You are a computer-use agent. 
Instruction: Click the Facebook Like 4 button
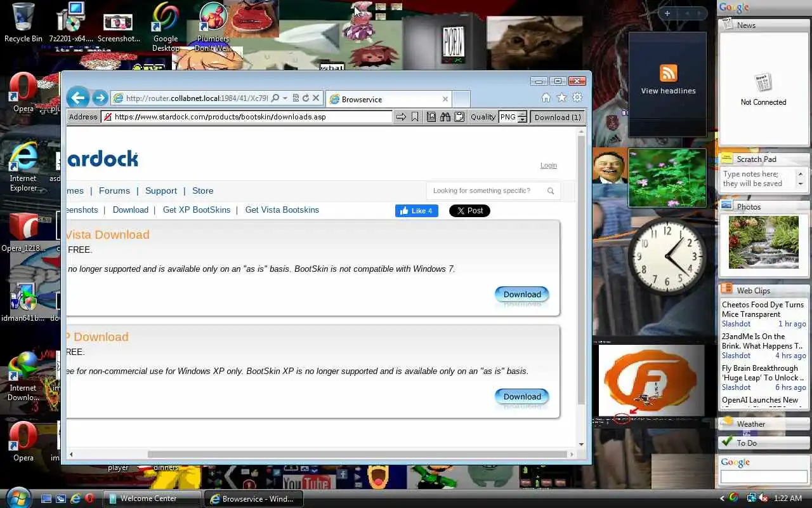point(417,211)
